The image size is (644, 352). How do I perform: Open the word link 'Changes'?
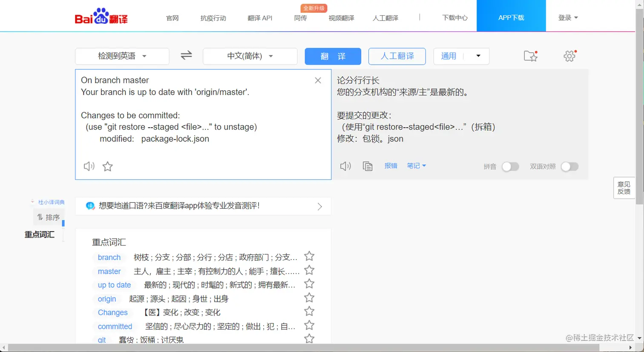click(x=112, y=312)
